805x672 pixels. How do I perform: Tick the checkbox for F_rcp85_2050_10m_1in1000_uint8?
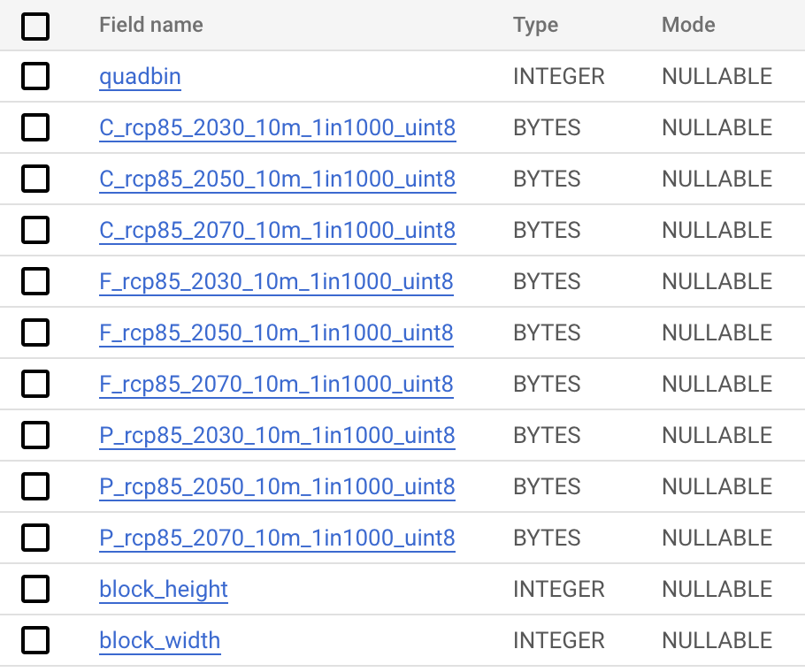click(35, 332)
